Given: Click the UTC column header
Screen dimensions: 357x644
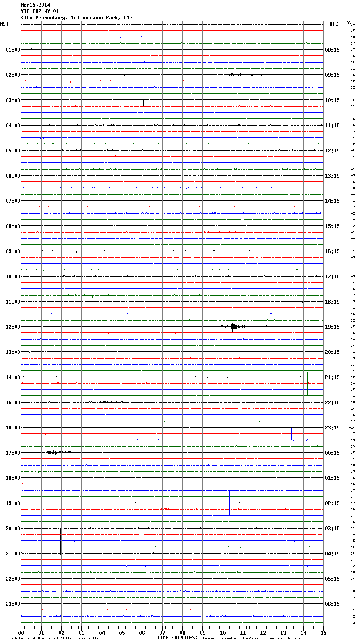Looking at the screenshot, I should (x=334, y=24).
